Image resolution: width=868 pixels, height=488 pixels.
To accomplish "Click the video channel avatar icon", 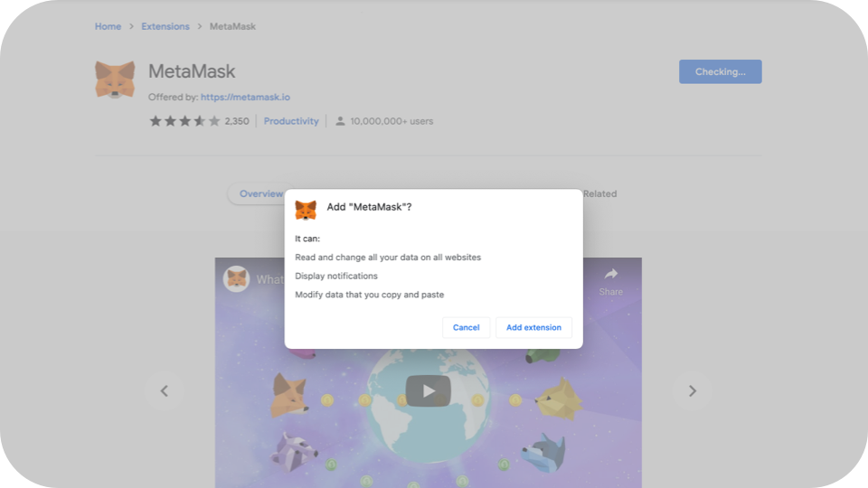I will click(x=236, y=279).
